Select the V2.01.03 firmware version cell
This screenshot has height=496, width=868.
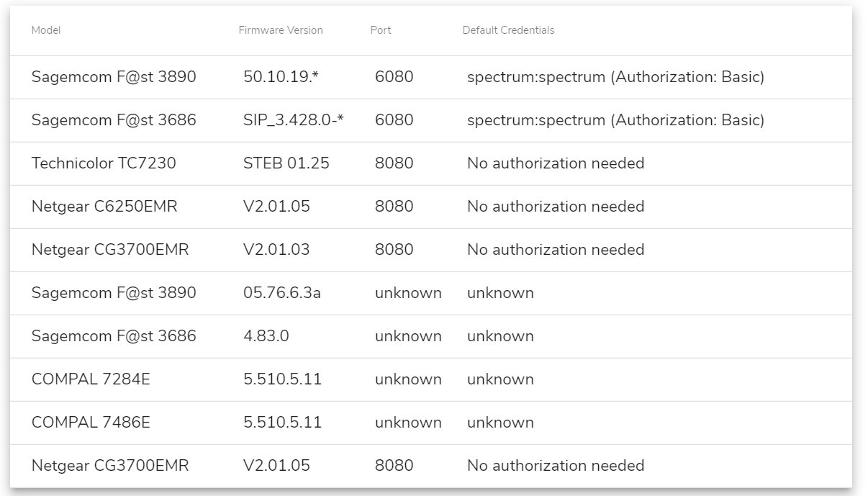pos(276,250)
